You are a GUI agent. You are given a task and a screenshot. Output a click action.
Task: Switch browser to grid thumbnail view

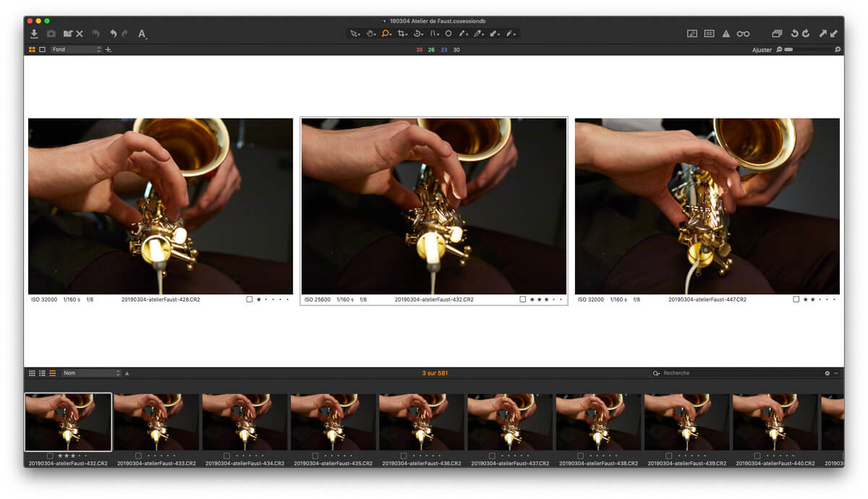[32, 373]
